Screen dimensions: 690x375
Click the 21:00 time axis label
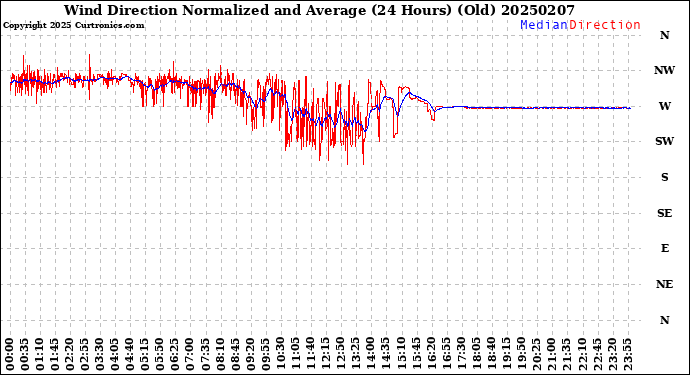551,355
